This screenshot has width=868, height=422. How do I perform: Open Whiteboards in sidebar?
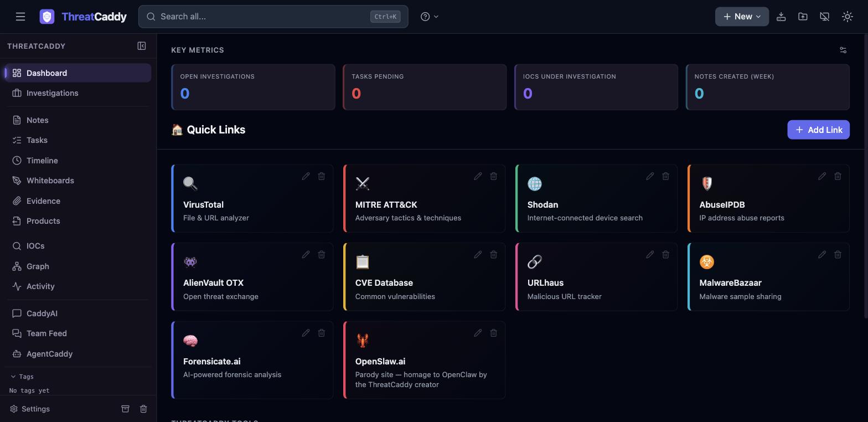[x=77, y=181]
